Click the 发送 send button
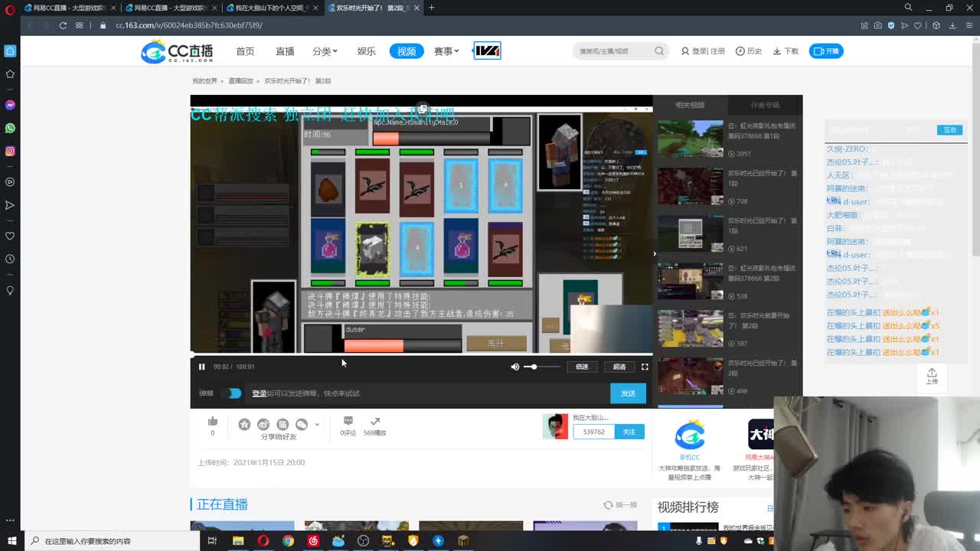Image resolution: width=980 pixels, height=551 pixels. click(628, 393)
